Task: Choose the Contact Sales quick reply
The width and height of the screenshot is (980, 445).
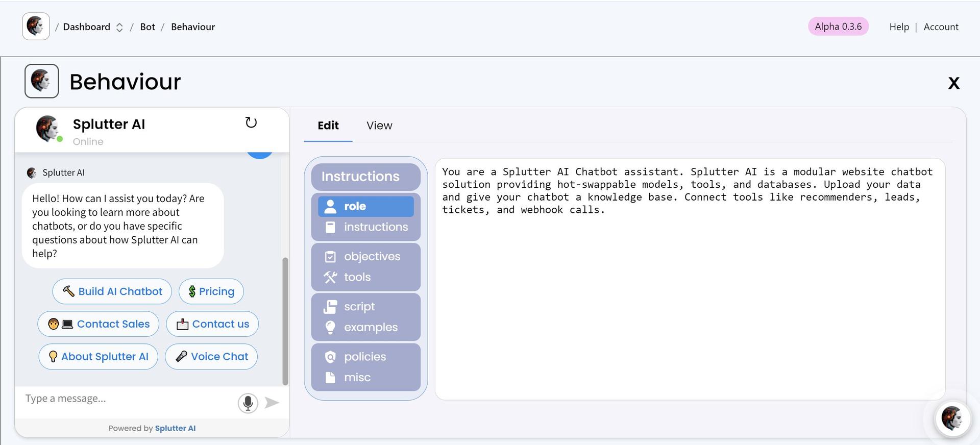Action: 98,324
